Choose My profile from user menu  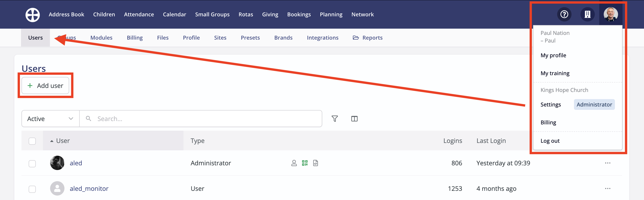click(553, 55)
